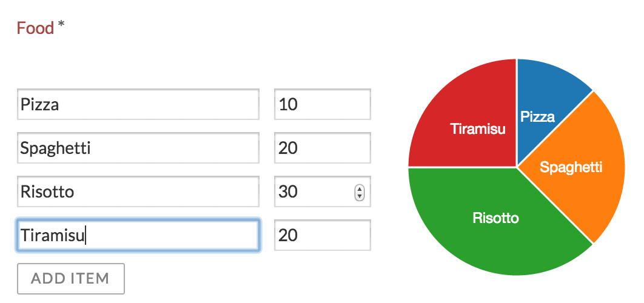Click the 'Risotto' label text in chart
Screen dimensions: 644x303
point(495,218)
